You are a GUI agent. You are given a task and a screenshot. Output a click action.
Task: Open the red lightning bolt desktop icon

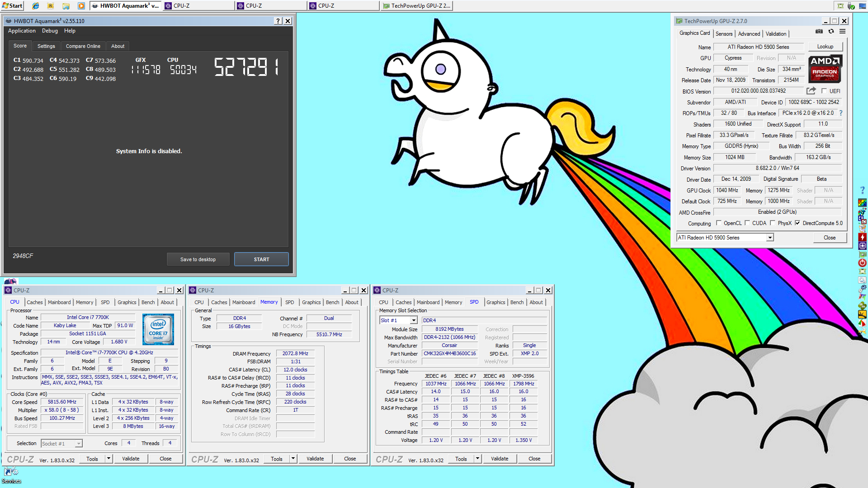pos(863,237)
